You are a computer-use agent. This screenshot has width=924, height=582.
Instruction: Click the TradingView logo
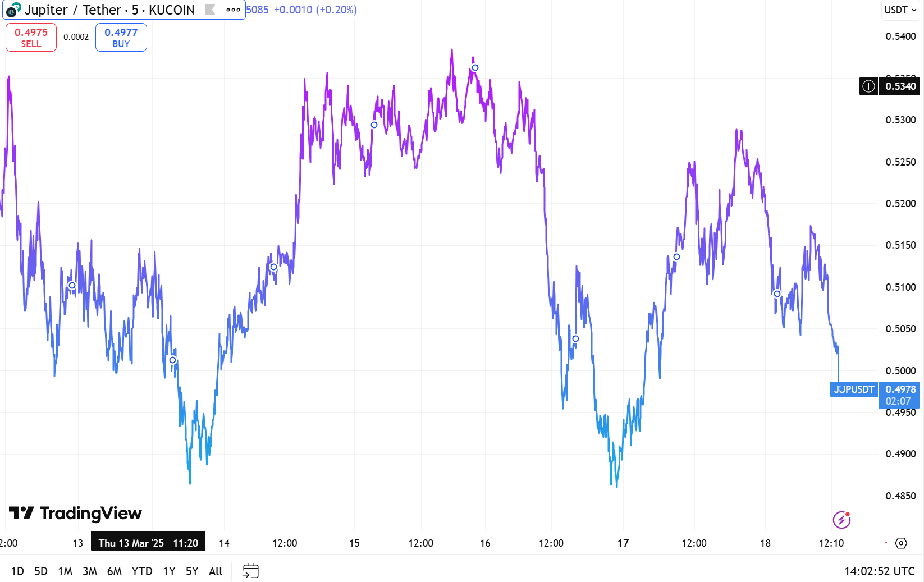coord(75,513)
